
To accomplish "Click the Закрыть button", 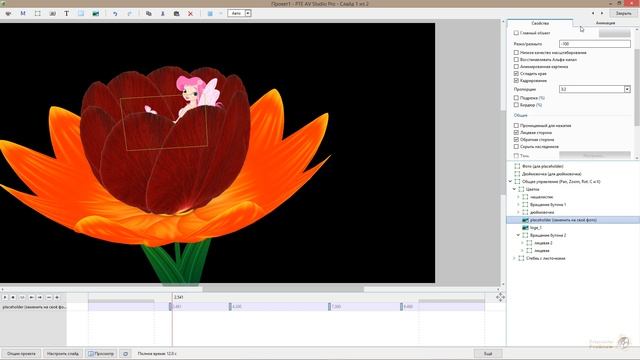I will pyautogui.click(x=623, y=13).
